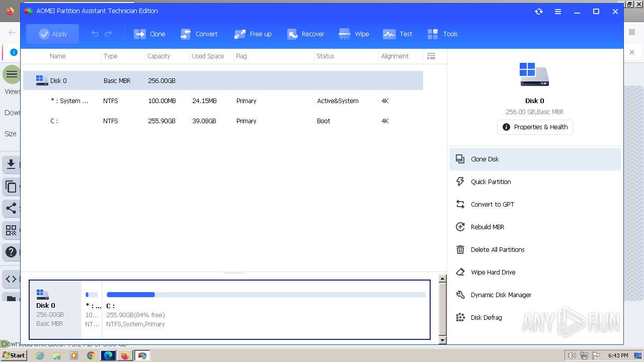Sort by the Capacity column header
The image size is (644, 362).
coord(159,56)
